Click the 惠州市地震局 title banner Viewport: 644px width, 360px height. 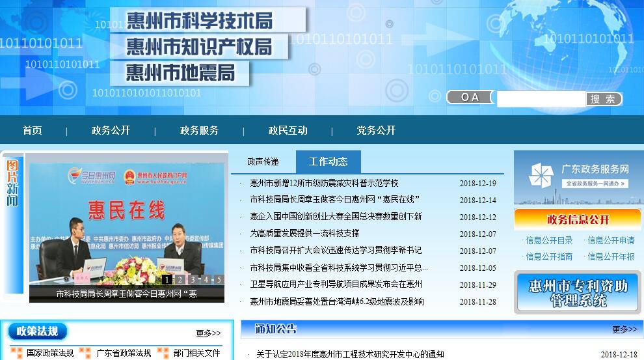180,73
